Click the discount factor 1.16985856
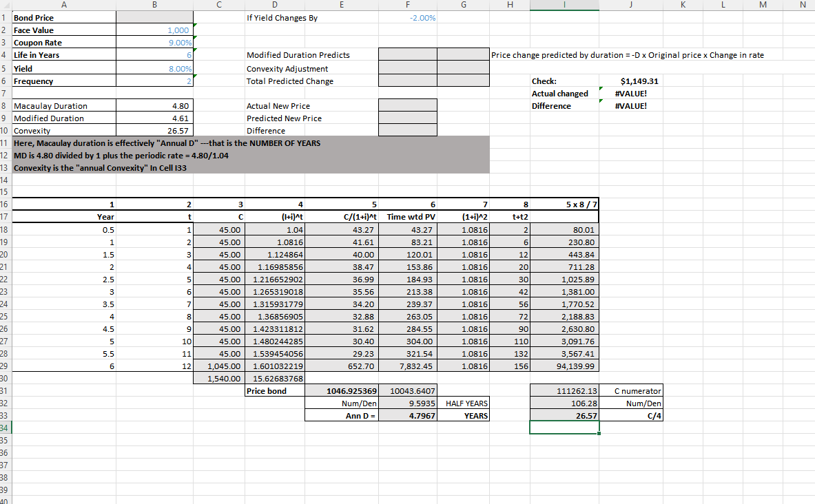Image resolution: width=815 pixels, height=504 pixels. click(274, 266)
